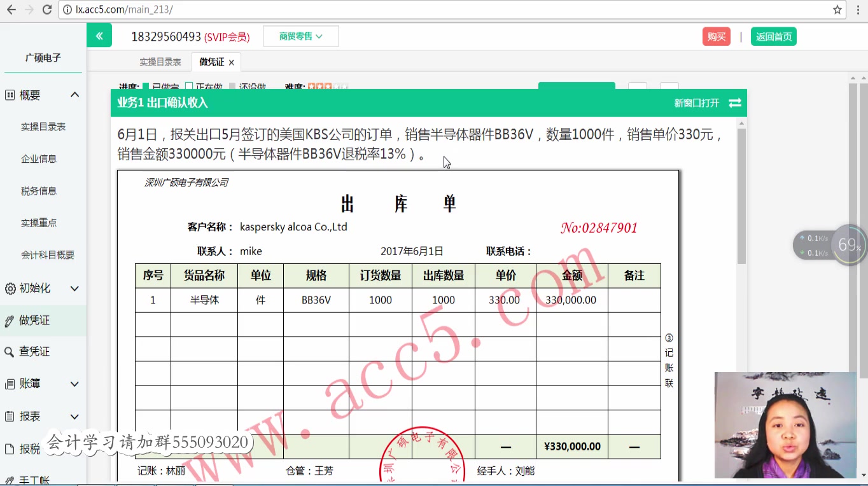Collapse the 概要 sidebar section
This screenshot has height=486, width=868.
pos(74,94)
